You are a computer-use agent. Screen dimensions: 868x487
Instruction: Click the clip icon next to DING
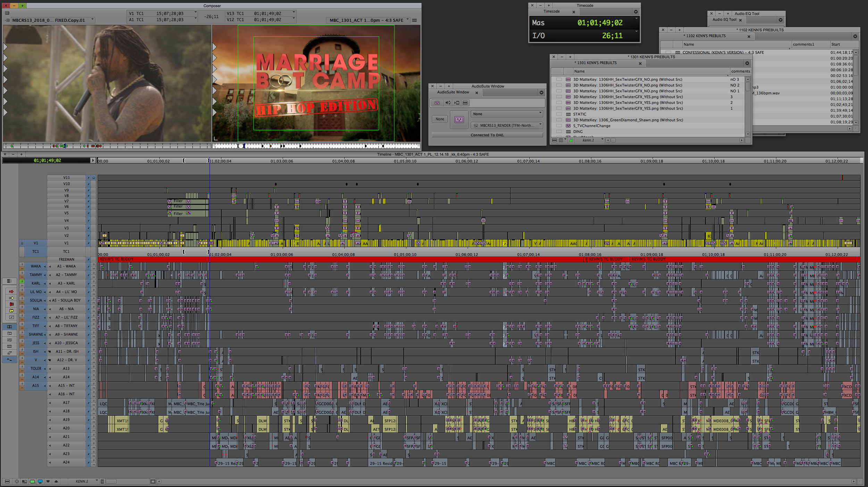pos(568,132)
